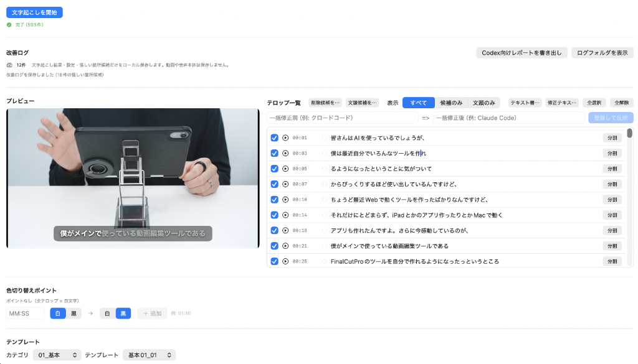Switch display filter to 候補のみ
638x364 pixels.
[451, 103]
